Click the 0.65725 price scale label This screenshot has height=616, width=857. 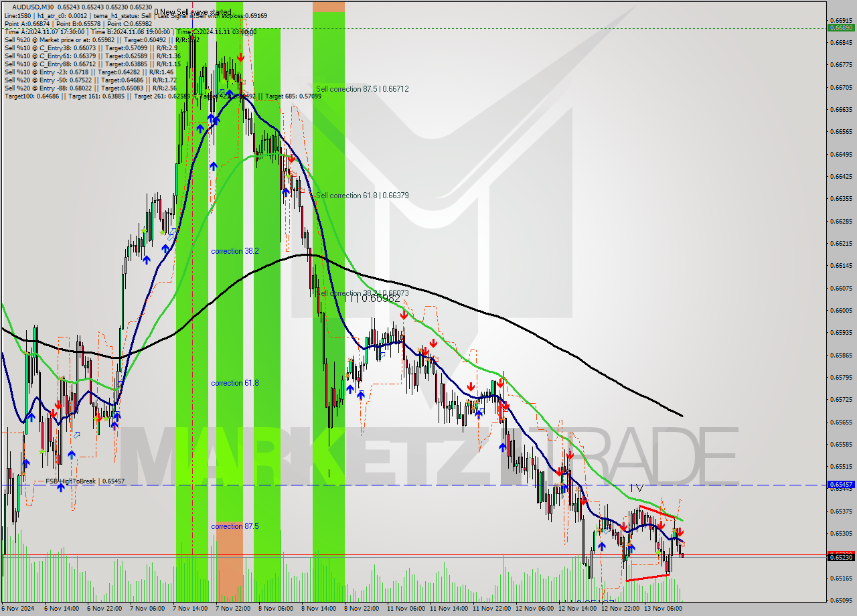pyautogui.click(x=841, y=399)
